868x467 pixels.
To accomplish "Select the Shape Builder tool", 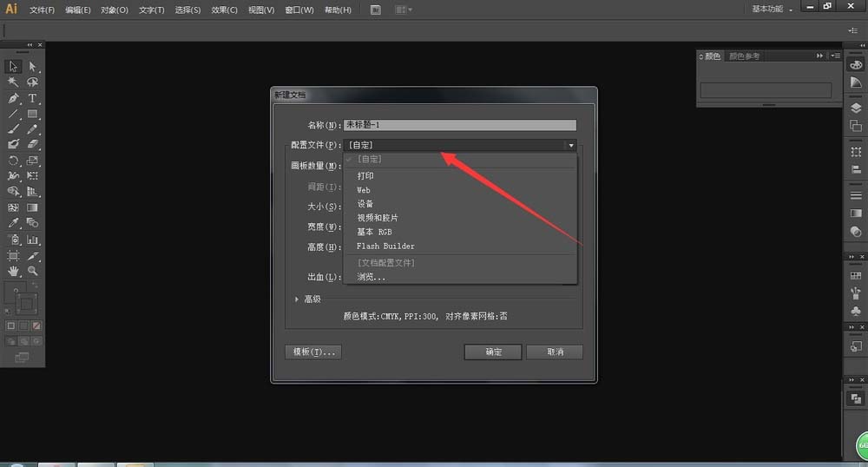I will pos(13,192).
